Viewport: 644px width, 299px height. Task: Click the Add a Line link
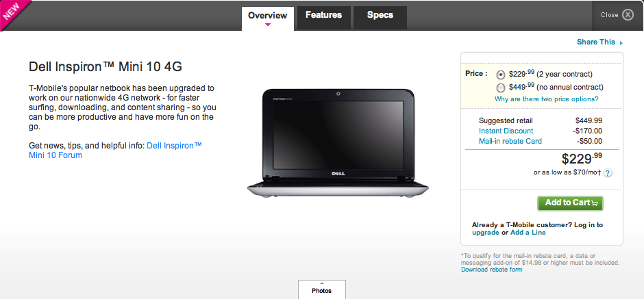[528, 233]
